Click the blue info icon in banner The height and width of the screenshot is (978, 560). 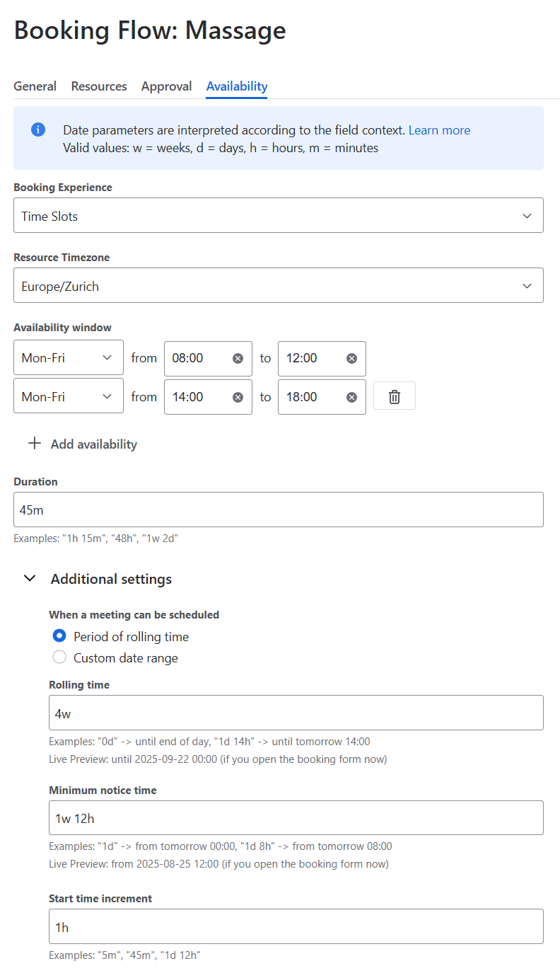click(x=38, y=130)
